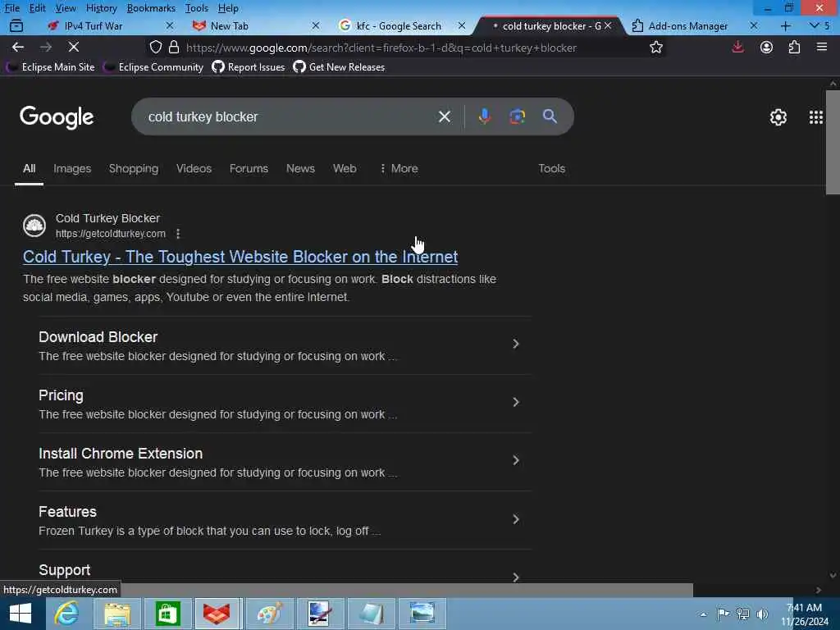Expand the Support sitelink chevron
This screenshot has height=630, width=840.
[515, 577]
